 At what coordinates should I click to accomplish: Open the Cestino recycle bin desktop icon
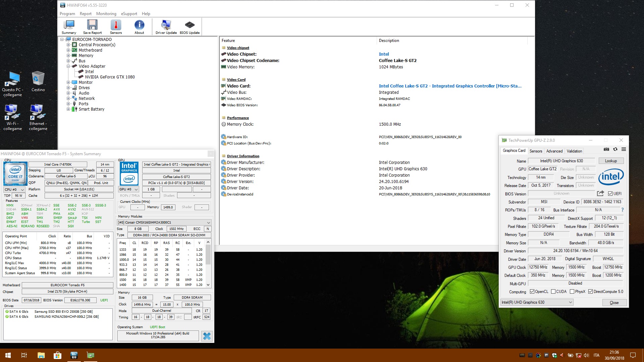38,81
